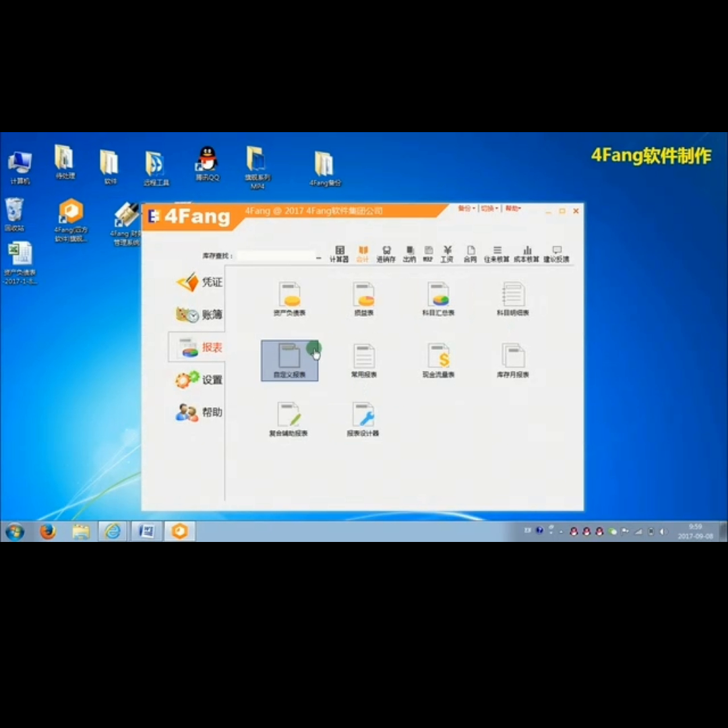Open the 资产负债表 balance sheet report

[x=289, y=299]
